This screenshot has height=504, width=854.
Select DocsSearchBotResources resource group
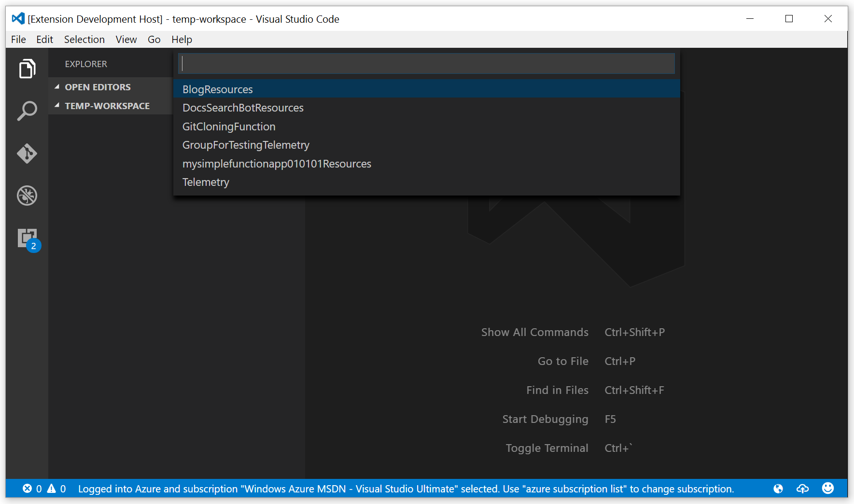click(427, 108)
